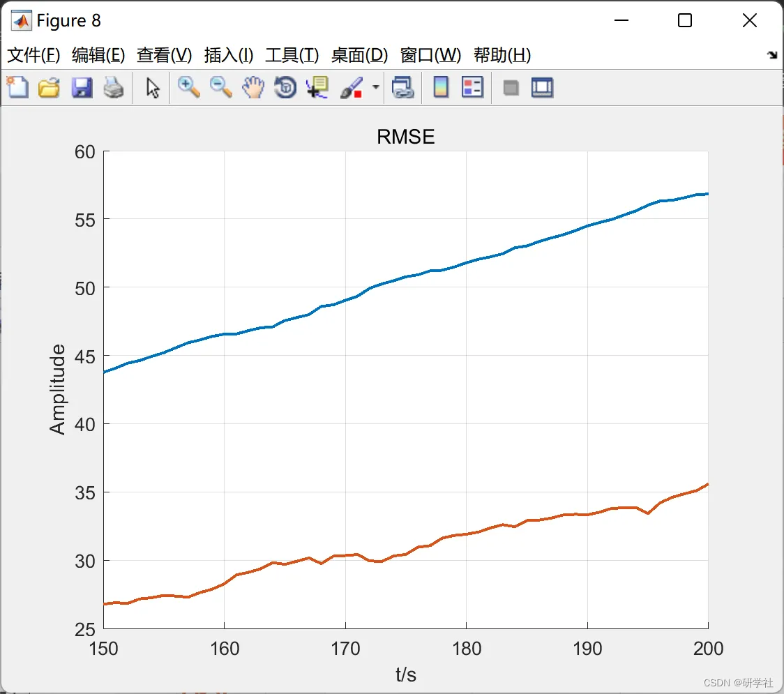Click the x-axis tick label 150
The height and width of the screenshot is (694, 784).
(103, 649)
